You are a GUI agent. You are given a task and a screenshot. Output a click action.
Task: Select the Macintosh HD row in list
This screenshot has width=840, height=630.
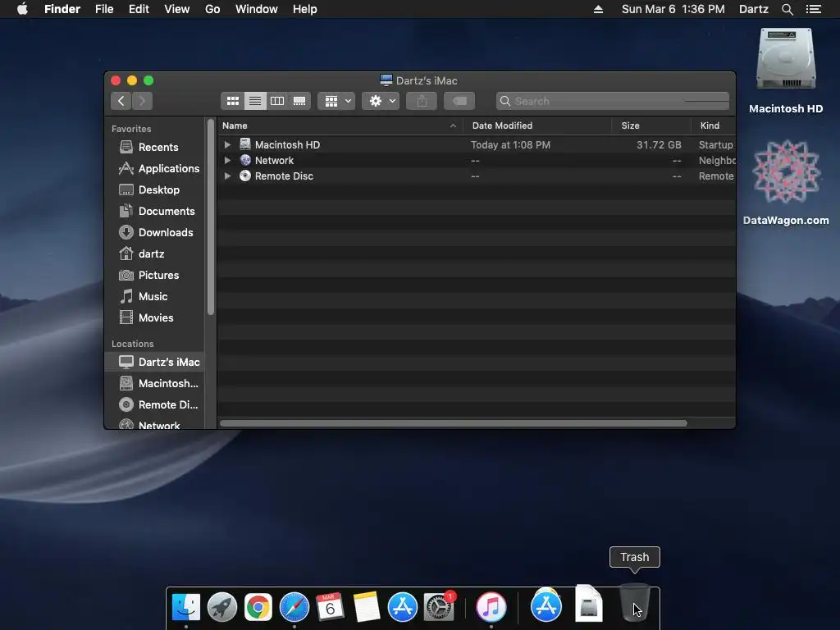point(477,144)
